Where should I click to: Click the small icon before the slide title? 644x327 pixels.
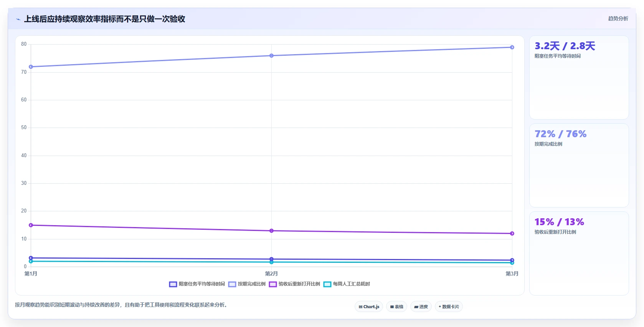click(x=18, y=19)
